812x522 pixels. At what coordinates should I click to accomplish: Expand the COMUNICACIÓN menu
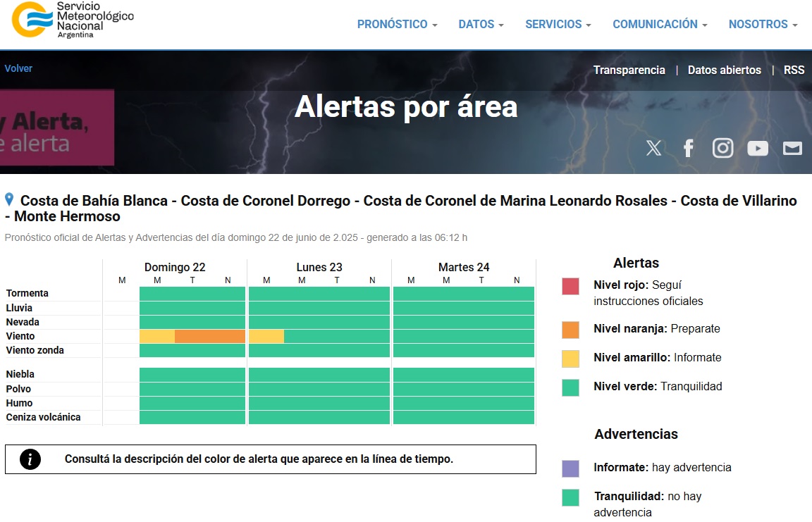(x=660, y=25)
